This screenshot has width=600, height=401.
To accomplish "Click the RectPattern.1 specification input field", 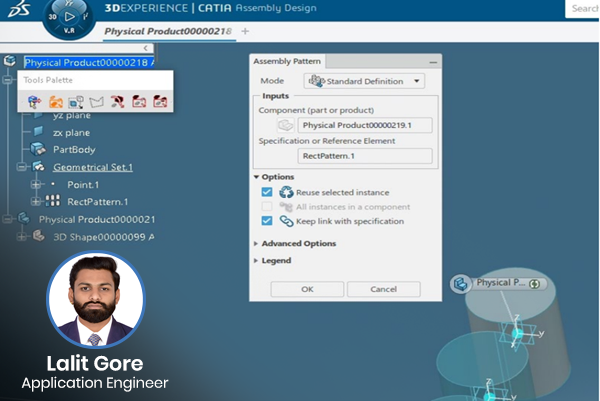I will coord(365,156).
